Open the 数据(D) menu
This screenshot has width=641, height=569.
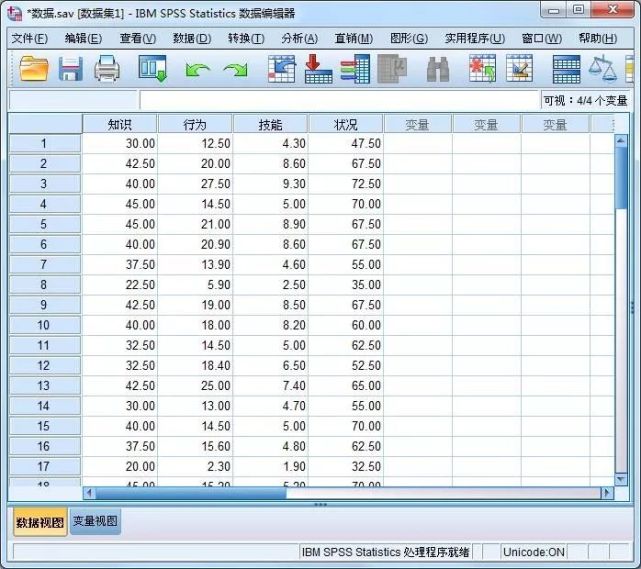tap(192, 38)
